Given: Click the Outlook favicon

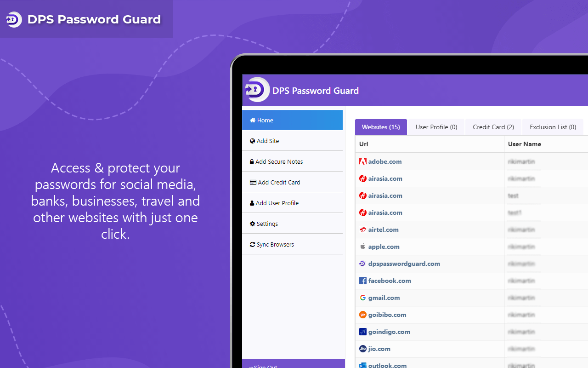Looking at the screenshot, I should click(x=363, y=365).
